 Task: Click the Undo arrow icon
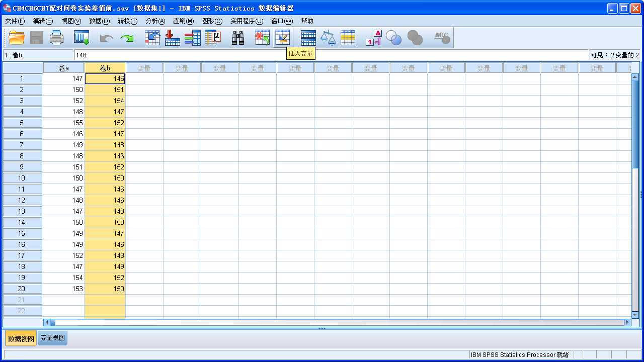107,38
